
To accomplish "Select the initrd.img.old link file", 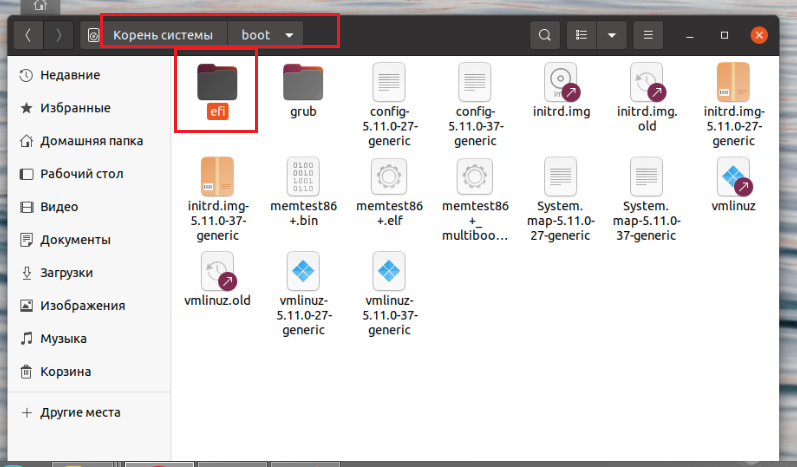I will pyautogui.click(x=647, y=98).
